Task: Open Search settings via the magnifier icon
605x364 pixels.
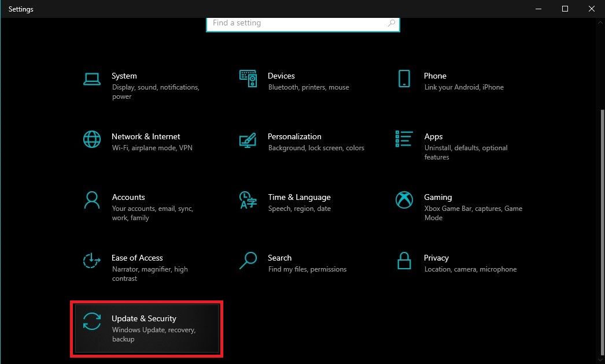Action: pos(248,261)
